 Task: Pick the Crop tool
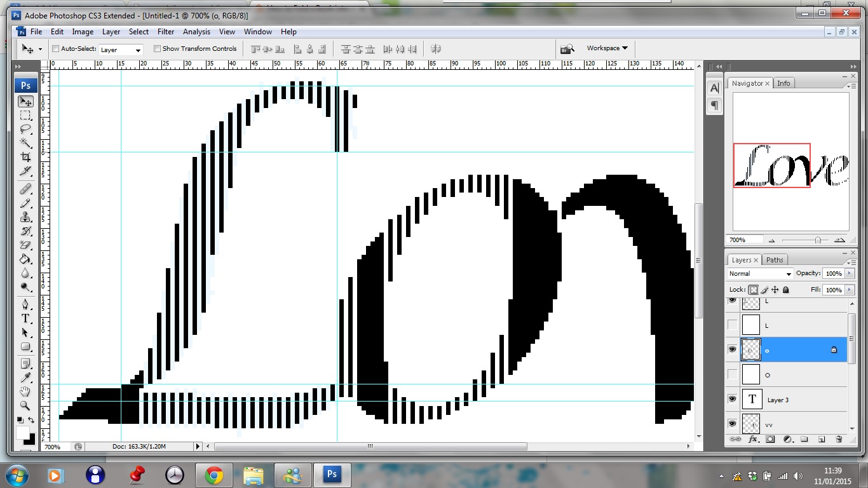tap(25, 157)
